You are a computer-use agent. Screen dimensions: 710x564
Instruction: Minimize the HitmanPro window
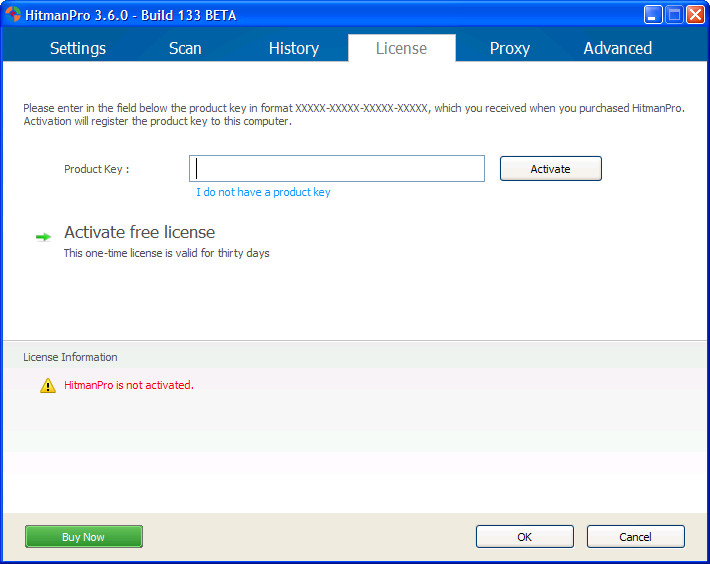pyautogui.click(x=652, y=15)
